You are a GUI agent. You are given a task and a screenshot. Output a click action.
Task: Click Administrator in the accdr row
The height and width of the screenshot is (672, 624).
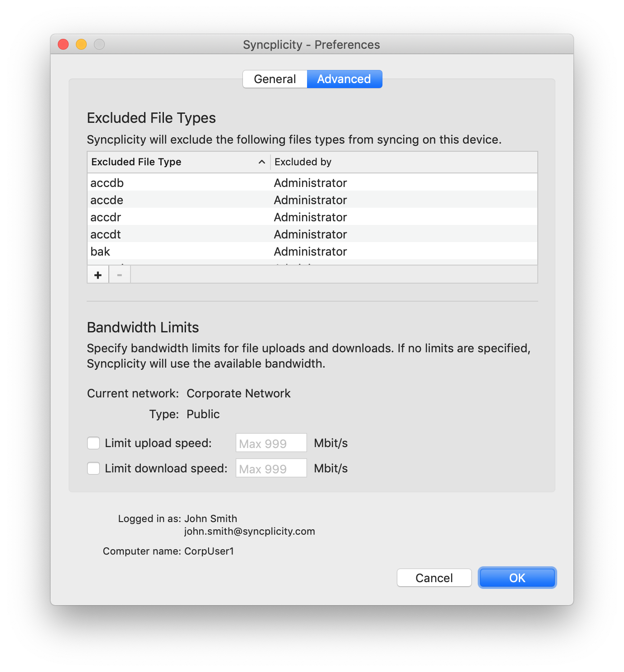(311, 217)
